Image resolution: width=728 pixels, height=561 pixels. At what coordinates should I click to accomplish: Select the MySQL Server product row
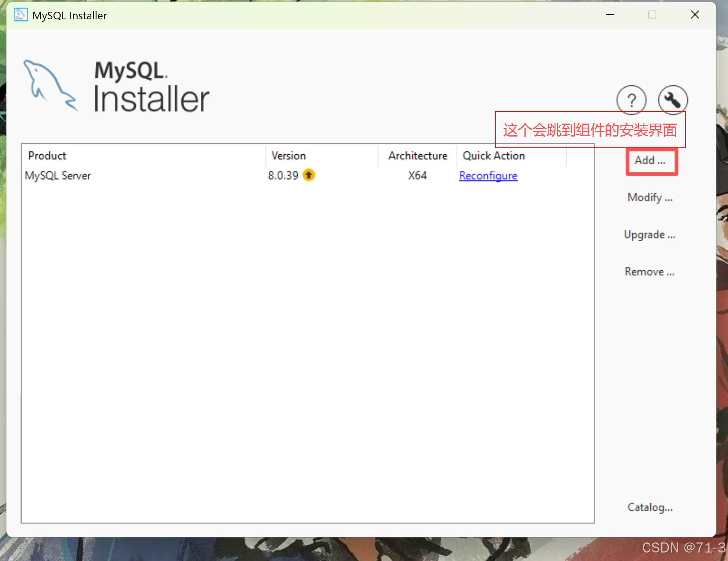[x=307, y=176]
